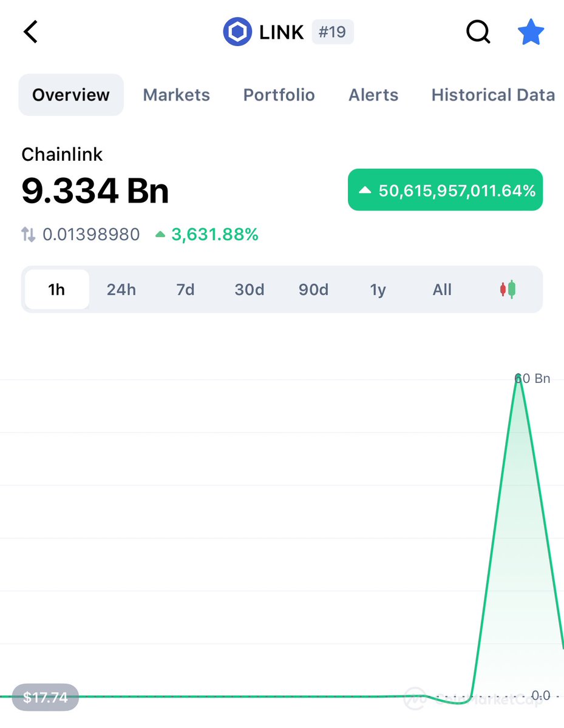Image resolution: width=564 pixels, height=728 pixels.
Task: Open the Portfolio tab
Action: point(279,95)
